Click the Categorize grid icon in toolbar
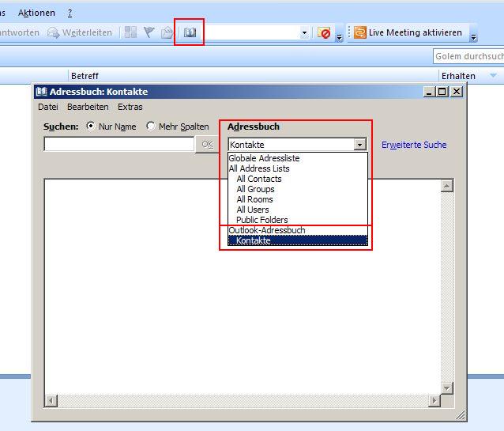Image resolution: width=504 pixels, height=431 pixels. pos(130,32)
